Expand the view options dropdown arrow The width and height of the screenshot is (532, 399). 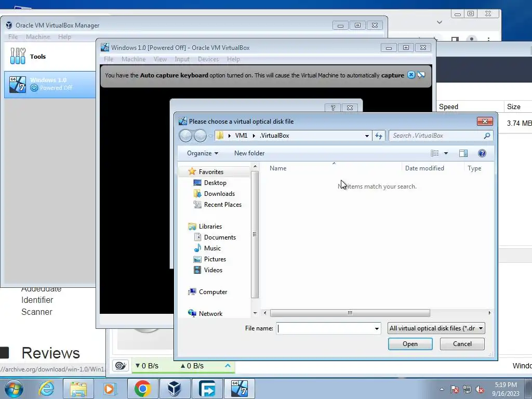[446, 153]
